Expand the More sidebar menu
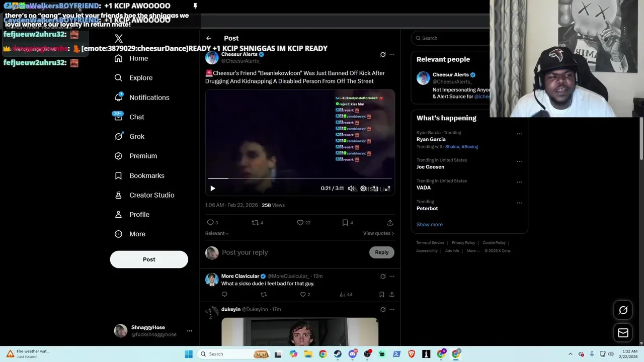Screen dimensions: 644x362 pos(130,234)
